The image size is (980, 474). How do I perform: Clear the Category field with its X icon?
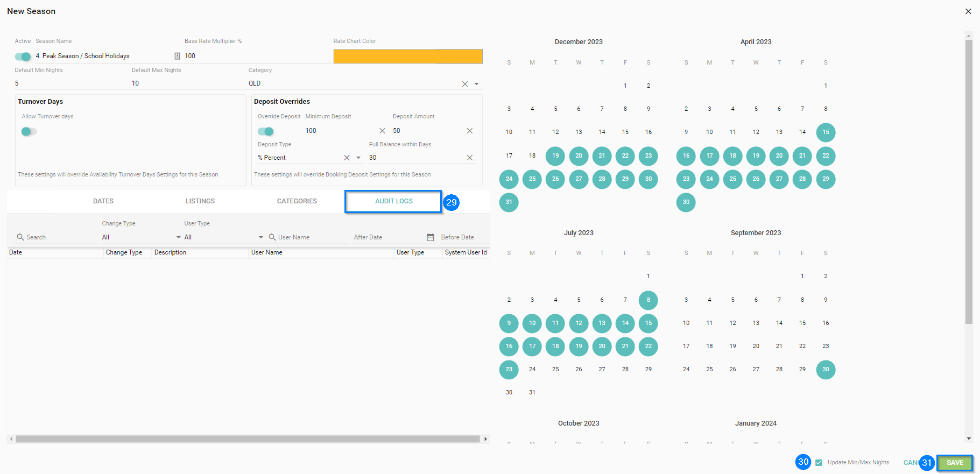[464, 84]
